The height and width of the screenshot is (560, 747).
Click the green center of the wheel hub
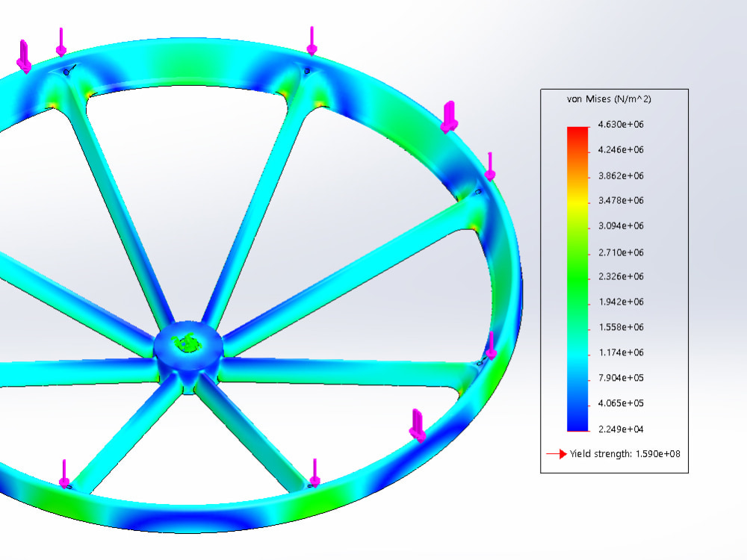[x=186, y=343]
